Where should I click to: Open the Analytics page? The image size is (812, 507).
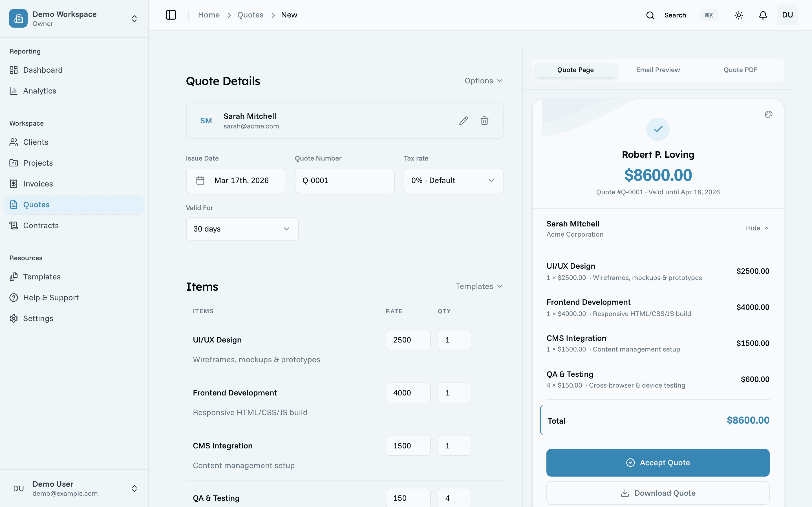click(39, 90)
